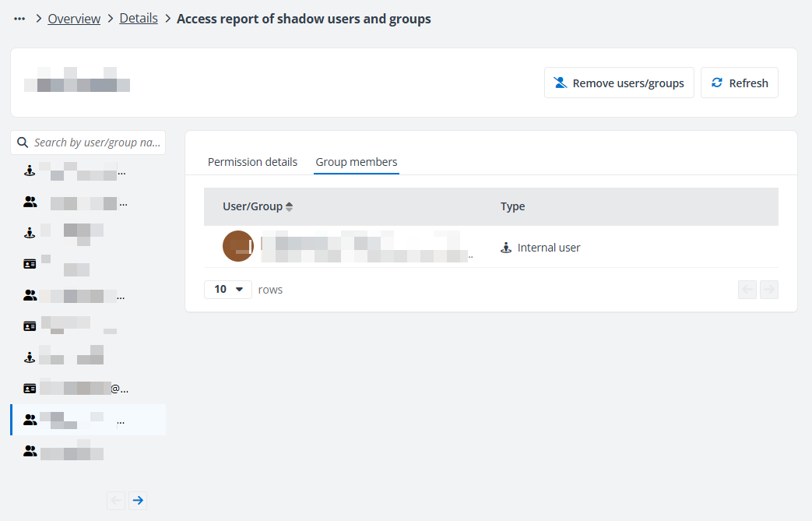
Task: Click the group icon on the highlighted sidebar entry
Action: [x=30, y=419]
